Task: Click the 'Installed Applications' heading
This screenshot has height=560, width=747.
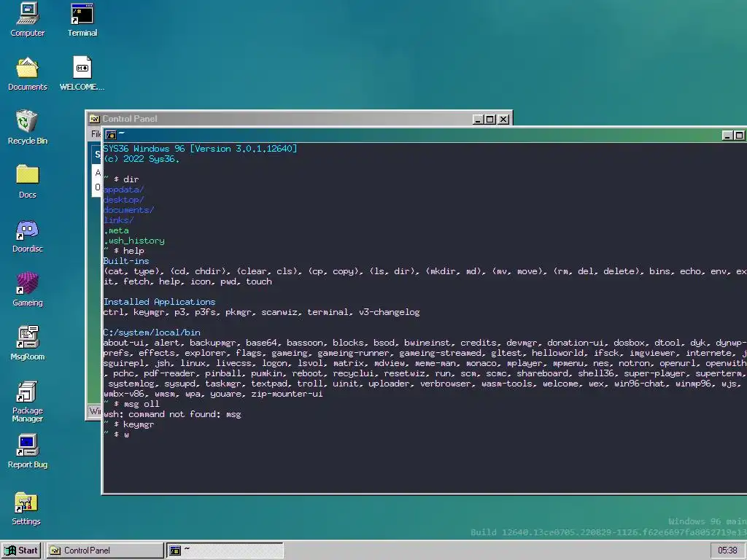Action: (x=159, y=302)
